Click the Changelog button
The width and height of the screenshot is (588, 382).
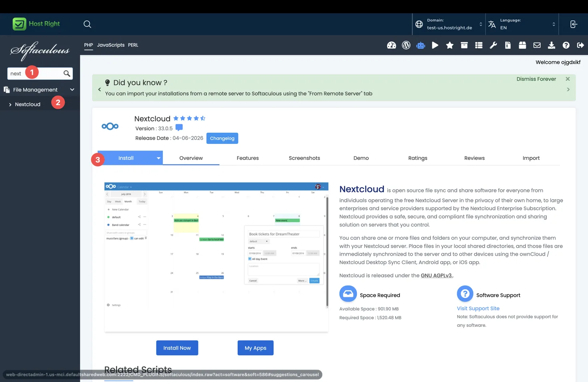coord(222,138)
